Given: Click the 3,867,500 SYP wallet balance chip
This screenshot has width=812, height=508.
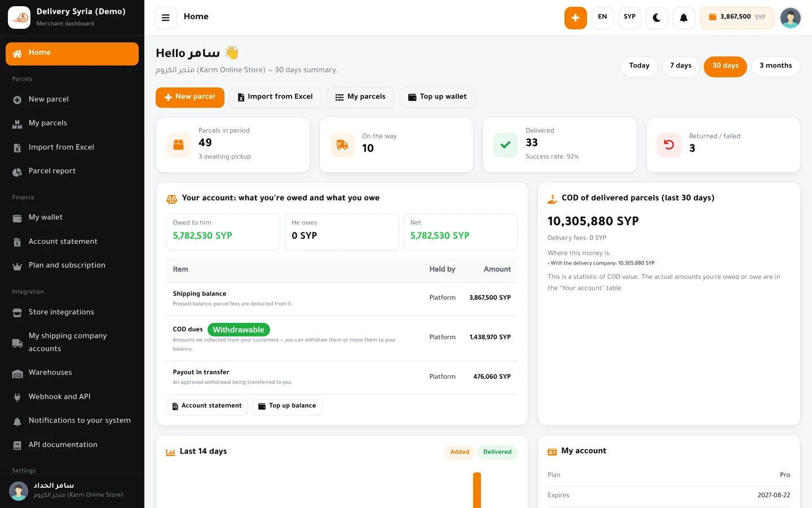Looking at the screenshot, I should 737,17.
